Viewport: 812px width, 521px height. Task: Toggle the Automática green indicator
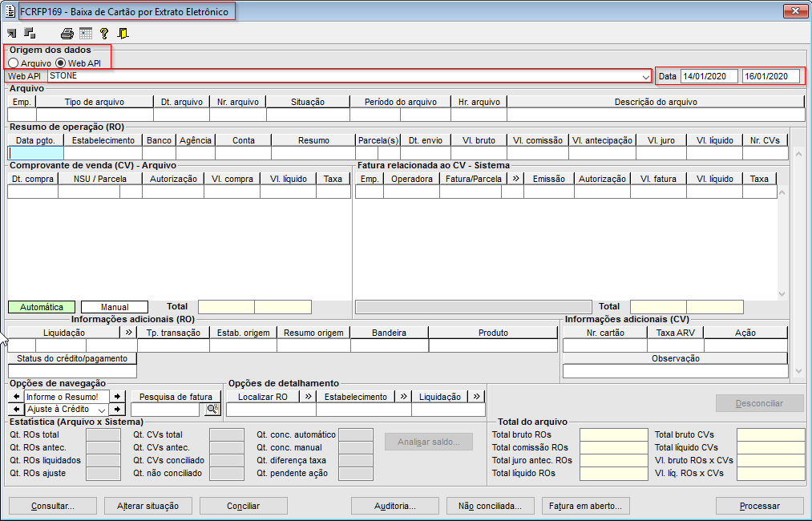(42, 307)
